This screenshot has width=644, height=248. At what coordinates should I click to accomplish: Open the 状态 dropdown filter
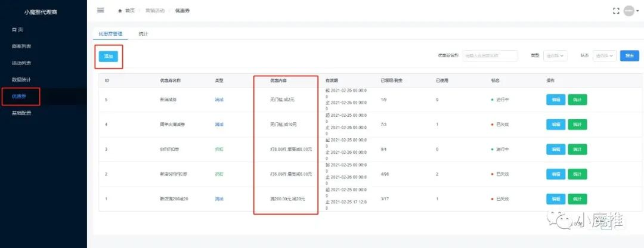tap(604, 55)
